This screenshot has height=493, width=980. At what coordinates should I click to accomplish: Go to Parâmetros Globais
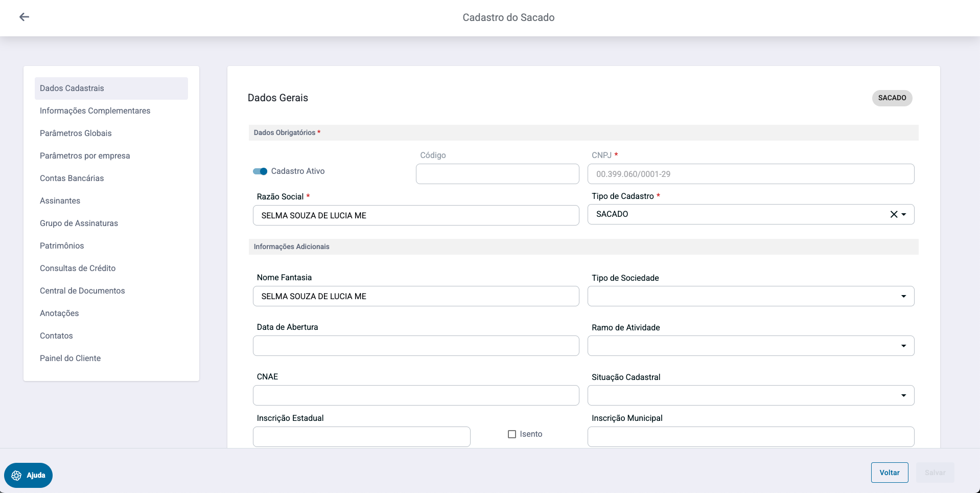click(x=76, y=133)
